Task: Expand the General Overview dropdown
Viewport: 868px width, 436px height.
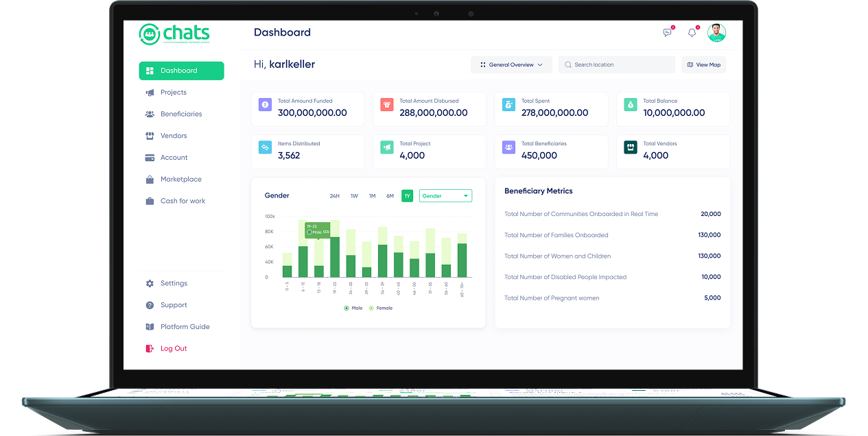Action: point(511,64)
